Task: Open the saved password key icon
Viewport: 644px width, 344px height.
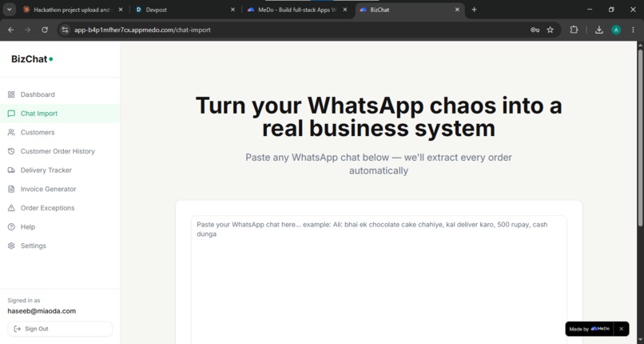Action: [535, 30]
